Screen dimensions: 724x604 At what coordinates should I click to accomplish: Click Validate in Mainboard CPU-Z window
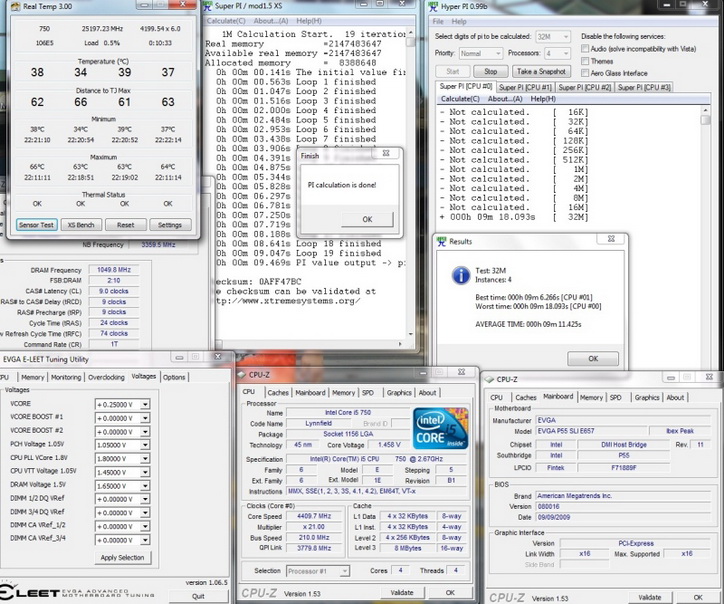click(649, 598)
